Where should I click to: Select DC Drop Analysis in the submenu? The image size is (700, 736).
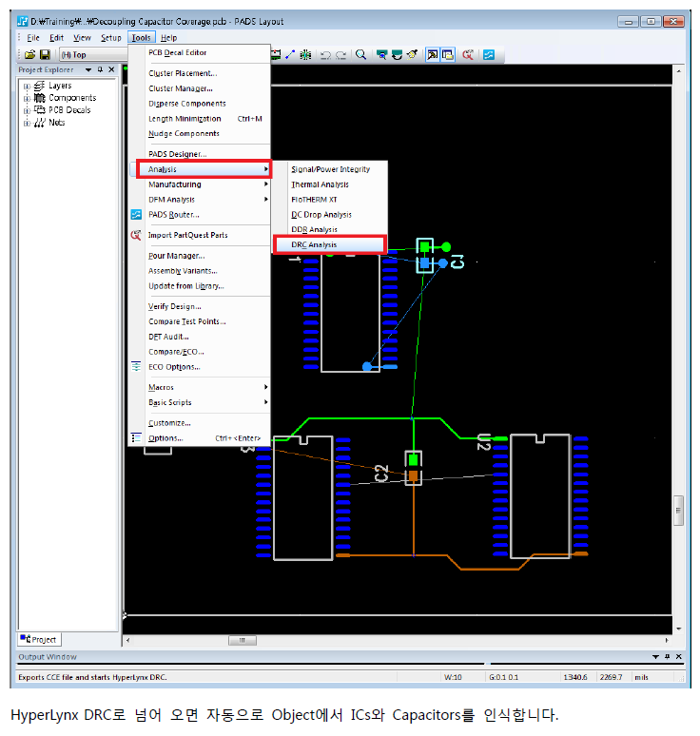pyautogui.click(x=321, y=215)
